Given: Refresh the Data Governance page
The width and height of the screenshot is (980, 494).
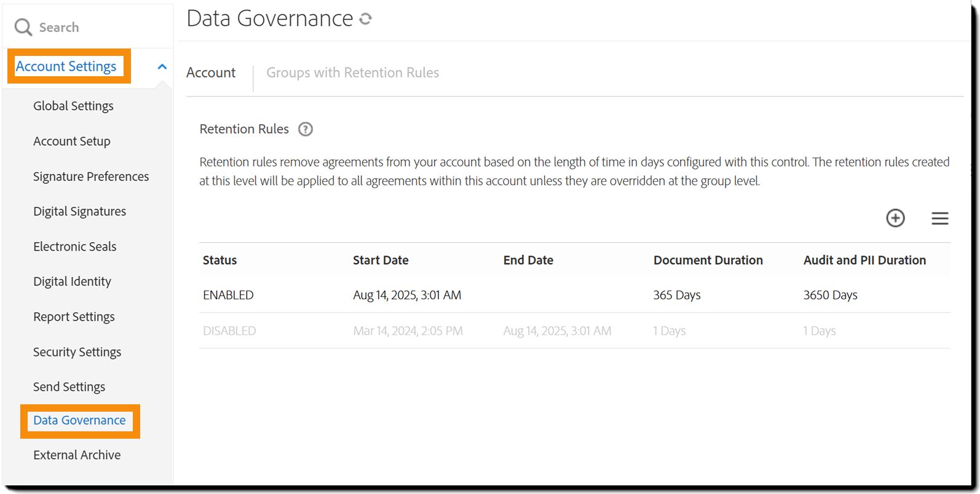Looking at the screenshot, I should click(366, 19).
